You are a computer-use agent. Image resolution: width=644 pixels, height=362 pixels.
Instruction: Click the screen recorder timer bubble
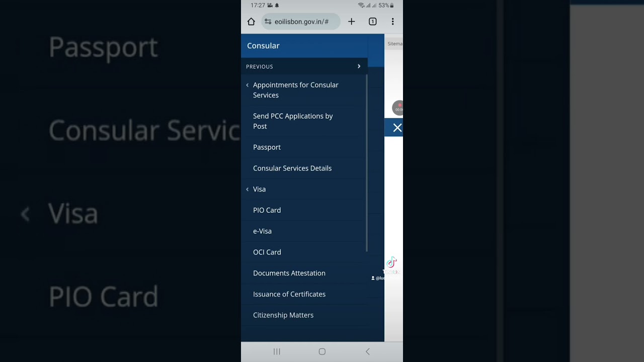[x=398, y=108]
